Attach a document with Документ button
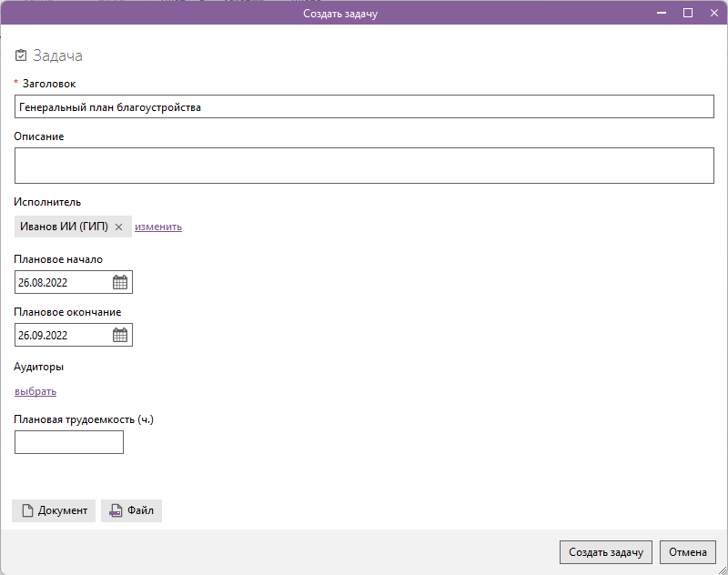Image resolution: width=728 pixels, height=575 pixels. coord(54,510)
